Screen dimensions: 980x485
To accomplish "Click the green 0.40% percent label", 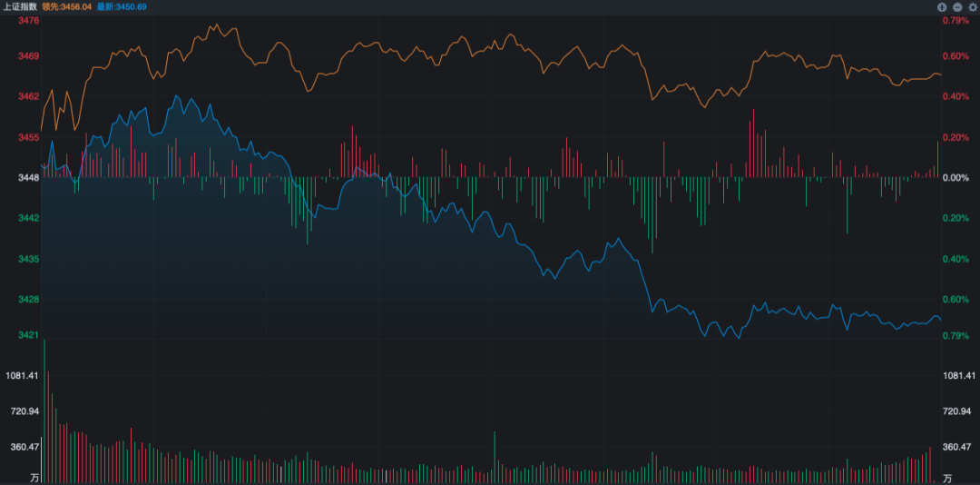I will [955, 259].
